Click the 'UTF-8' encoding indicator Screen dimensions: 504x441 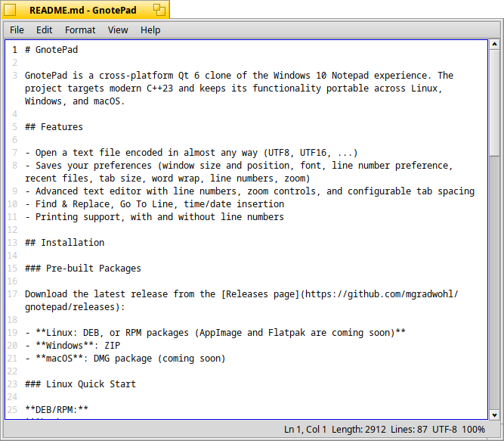pyautogui.click(x=444, y=430)
